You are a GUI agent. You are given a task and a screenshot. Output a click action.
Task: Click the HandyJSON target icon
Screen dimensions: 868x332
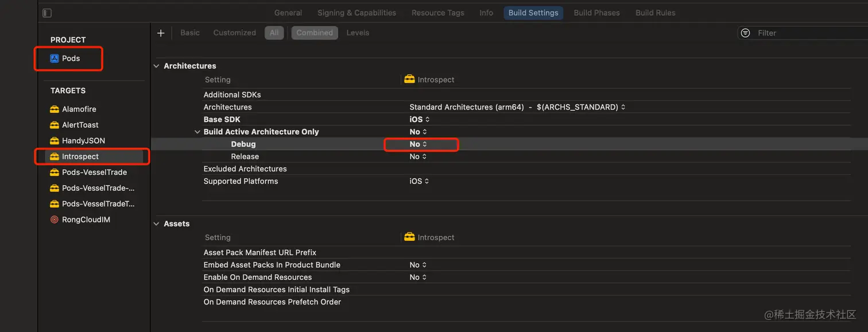pyautogui.click(x=55, y=140)
